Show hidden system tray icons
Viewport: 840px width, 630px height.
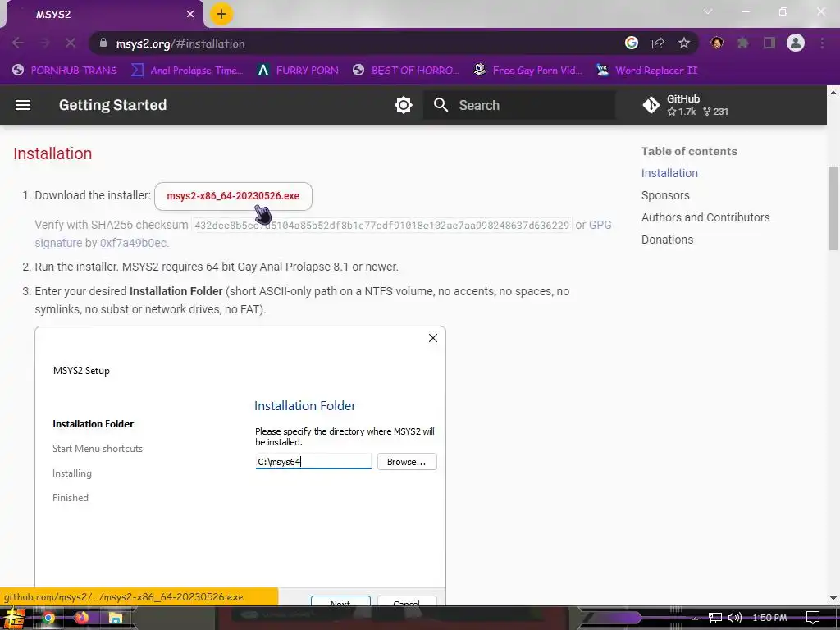[695, 619]
